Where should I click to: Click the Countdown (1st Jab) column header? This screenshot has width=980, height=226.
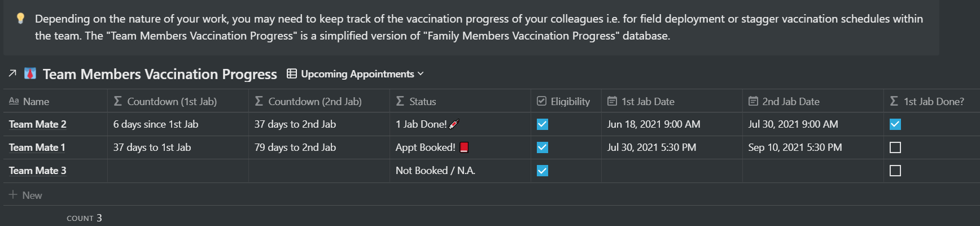178,101
